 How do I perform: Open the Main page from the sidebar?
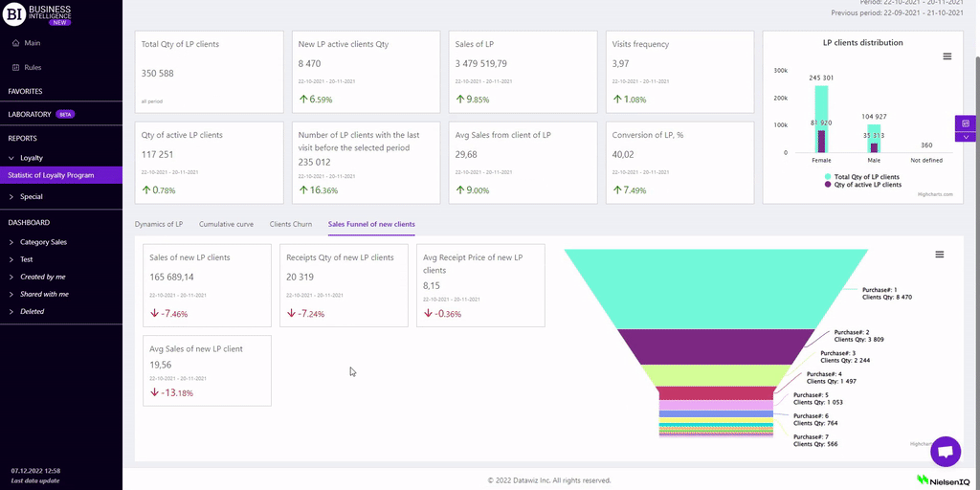pos(32,43)
